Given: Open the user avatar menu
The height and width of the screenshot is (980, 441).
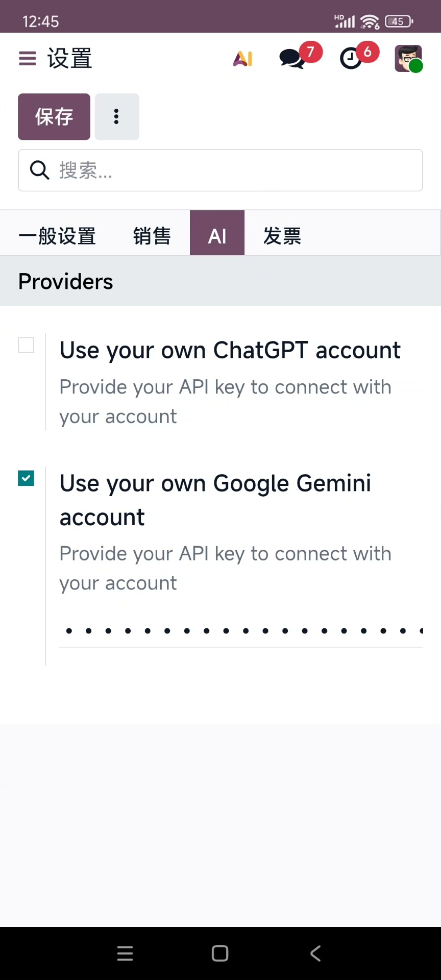Looking at the screenshot, I should (408, 59).
